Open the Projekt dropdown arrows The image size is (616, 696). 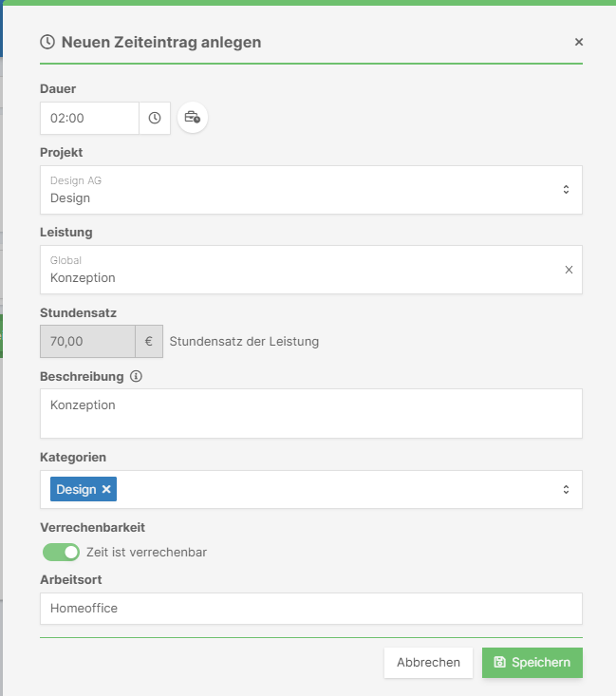point(566,190)
